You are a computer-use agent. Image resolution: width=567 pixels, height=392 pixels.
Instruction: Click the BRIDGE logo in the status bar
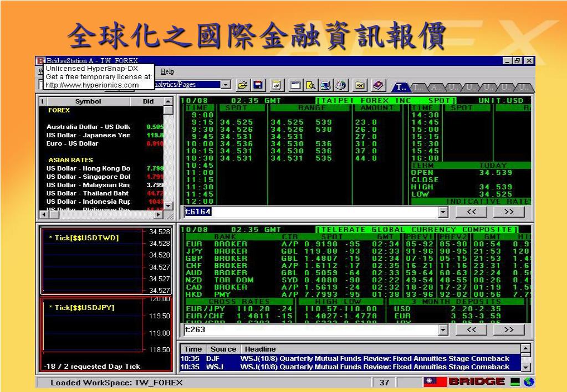pos(477,382)
